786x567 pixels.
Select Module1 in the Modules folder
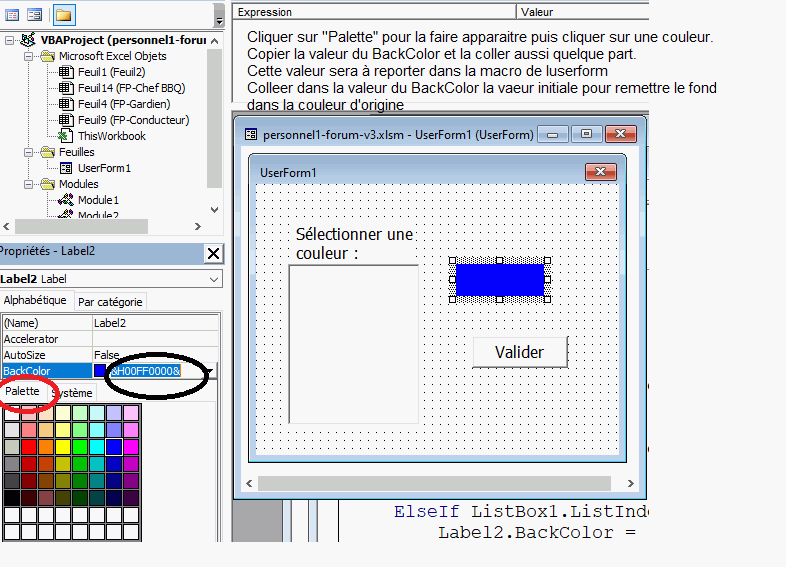(x=98, y=200)
